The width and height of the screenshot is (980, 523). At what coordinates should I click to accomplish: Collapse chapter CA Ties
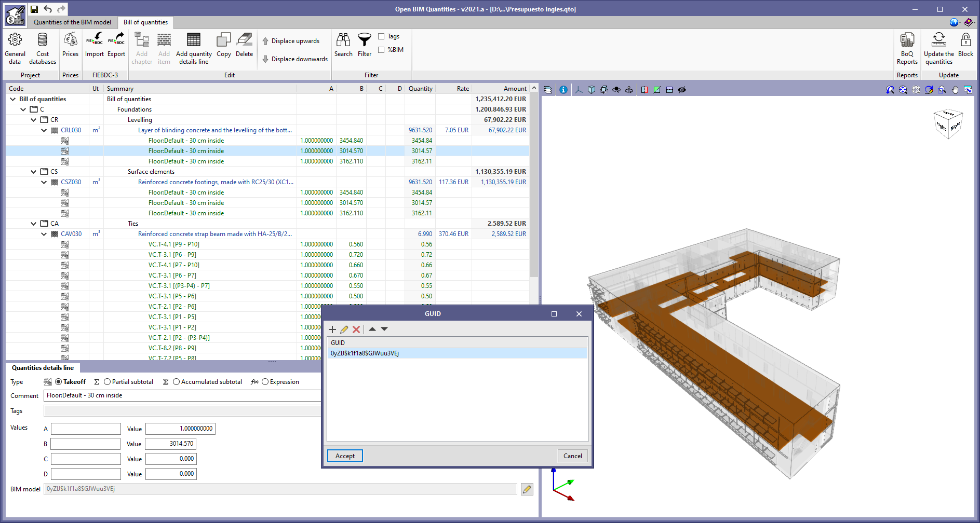coord(34,224)
